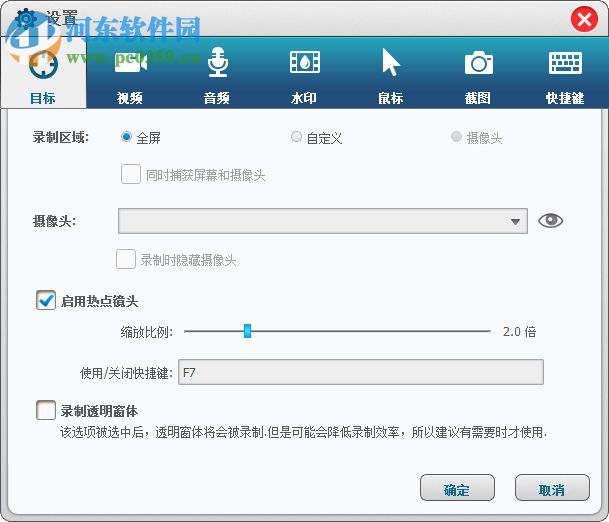
Task: Click the 鼠标 mouse cursor icon
Action: pyautogui.click(x=390, y=62)
